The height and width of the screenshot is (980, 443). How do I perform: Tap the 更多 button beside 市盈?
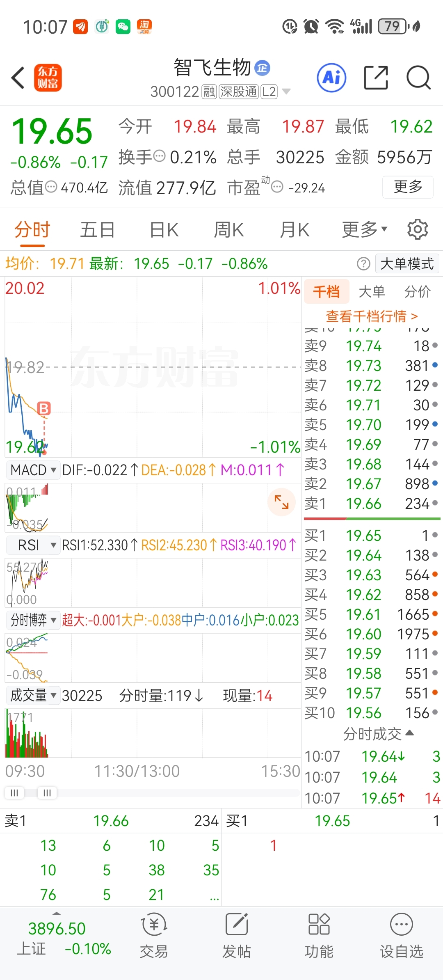point(408,187)
